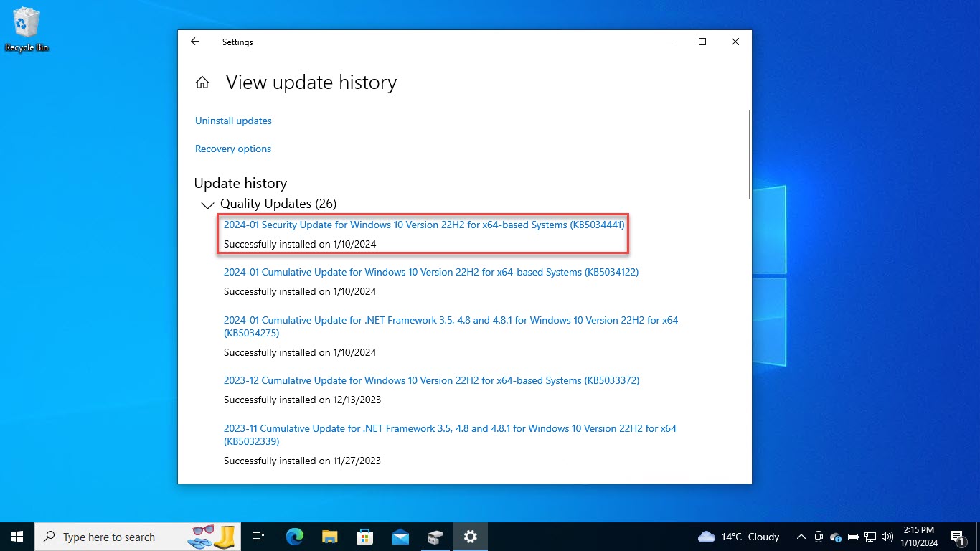
Task: Open the Recovery options link
Action: pyautogui.click(x=233, y=149)
